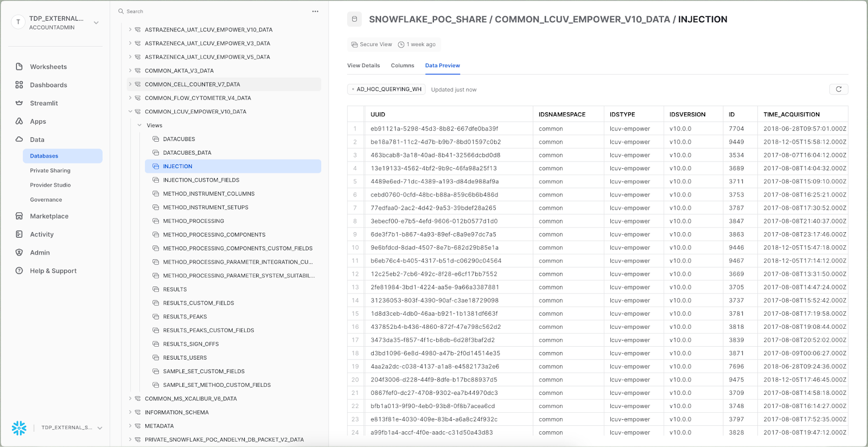Click the IDSVERSION column header
This screenshot has height=447, width=868.
693,114
